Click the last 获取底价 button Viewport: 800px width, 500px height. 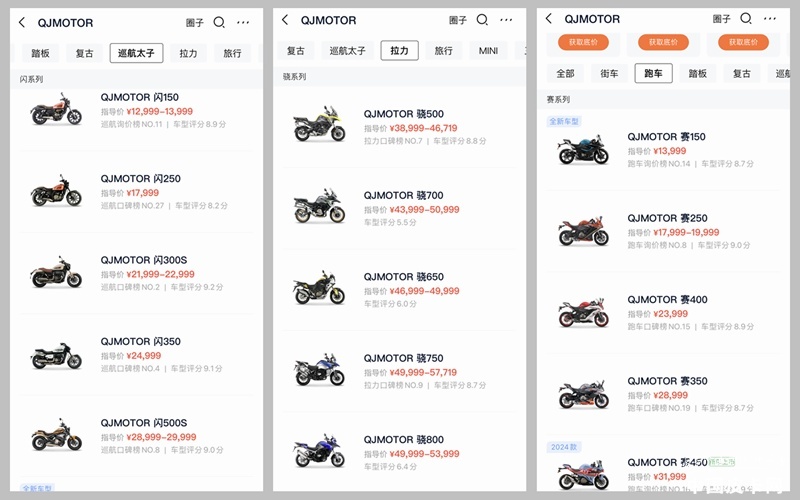point(743,42)
